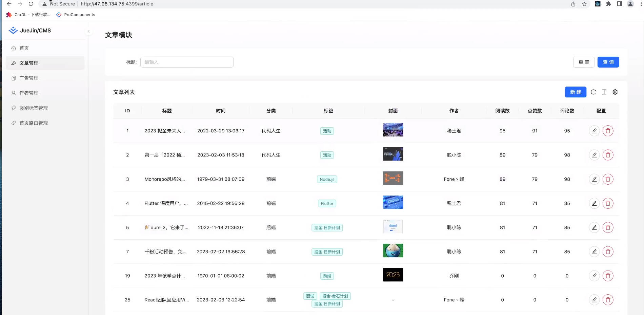Delete the article with ID 19
The width and height of the screenshot is (644, 315).
(608, 276)
